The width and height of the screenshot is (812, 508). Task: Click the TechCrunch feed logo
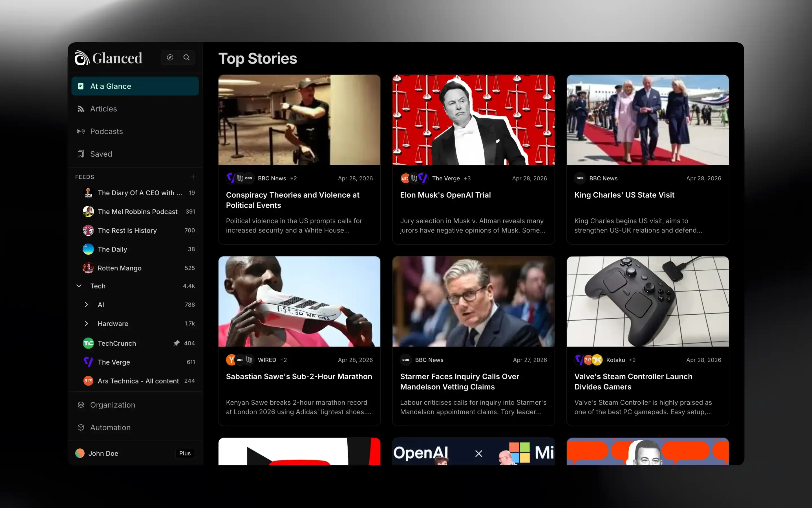[x=88, y=343]
